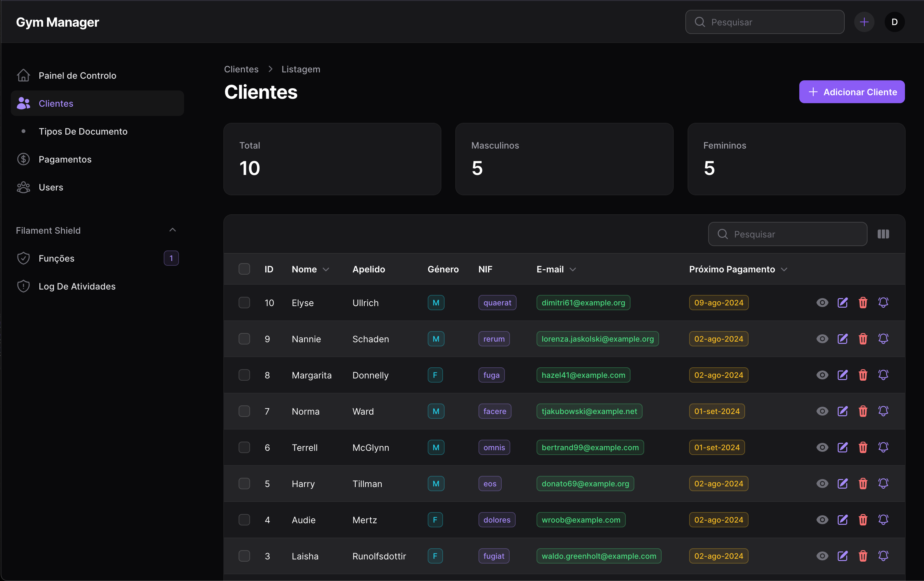Image resolution: width=924 pixels, height=581 pixels.
Task: Select all clients with header checkbox
Action: click(244, 269)
